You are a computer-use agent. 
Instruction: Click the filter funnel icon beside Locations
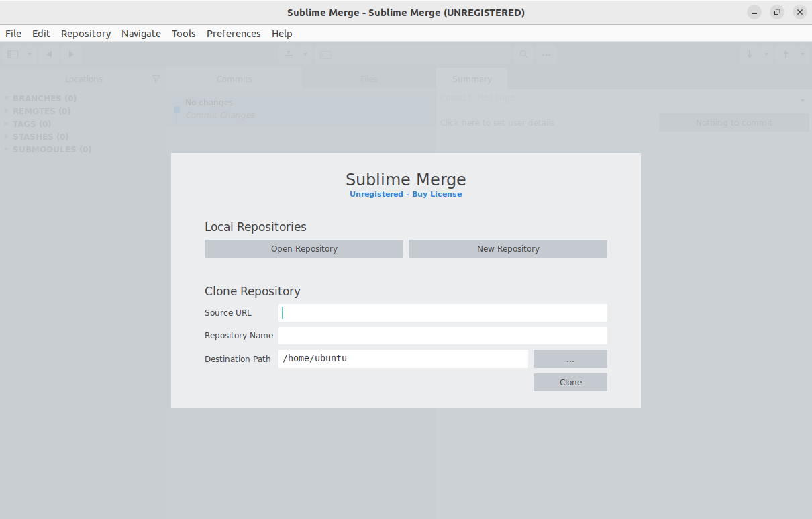(156, 79)
